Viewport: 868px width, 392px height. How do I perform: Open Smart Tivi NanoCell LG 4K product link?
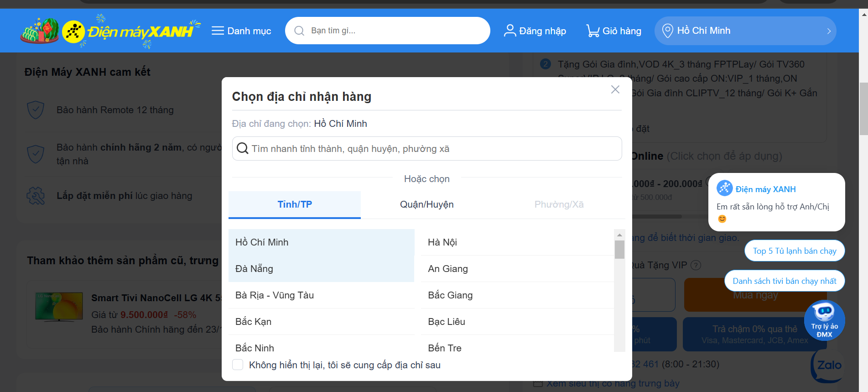click(156, 298)
